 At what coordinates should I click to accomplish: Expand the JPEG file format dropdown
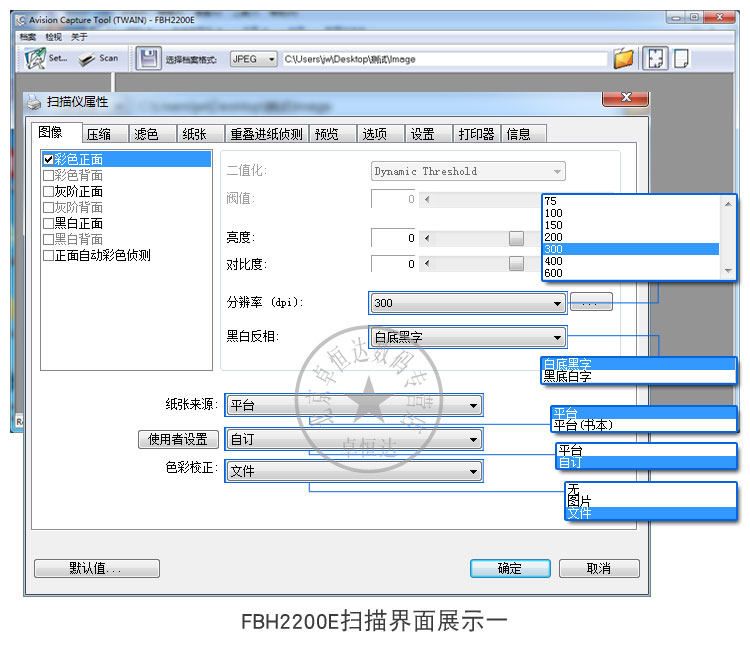click(254, 59)
